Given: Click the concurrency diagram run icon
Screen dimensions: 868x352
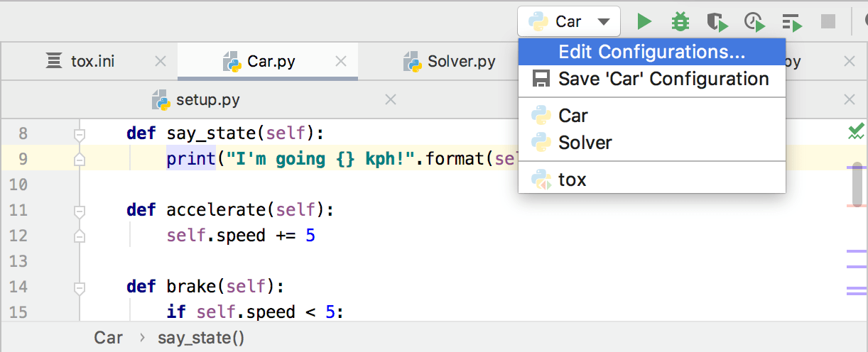Looking at the screenshot, I should pyautogui.click(x=791, y=22).
